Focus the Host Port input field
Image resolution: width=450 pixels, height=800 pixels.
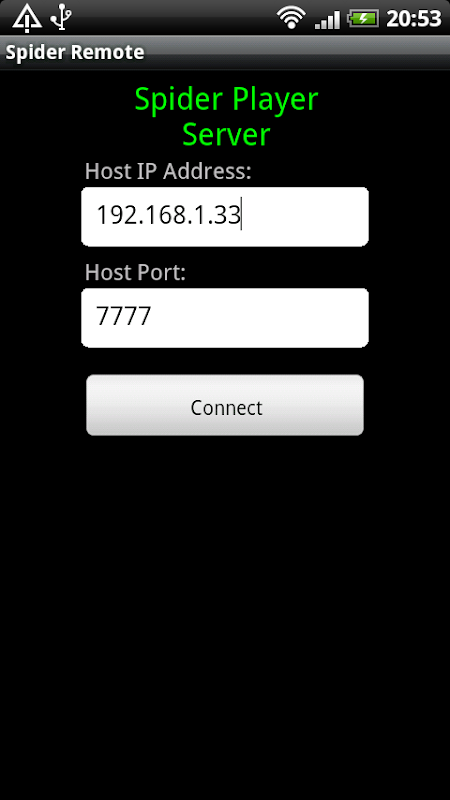(x=225, y=318)
